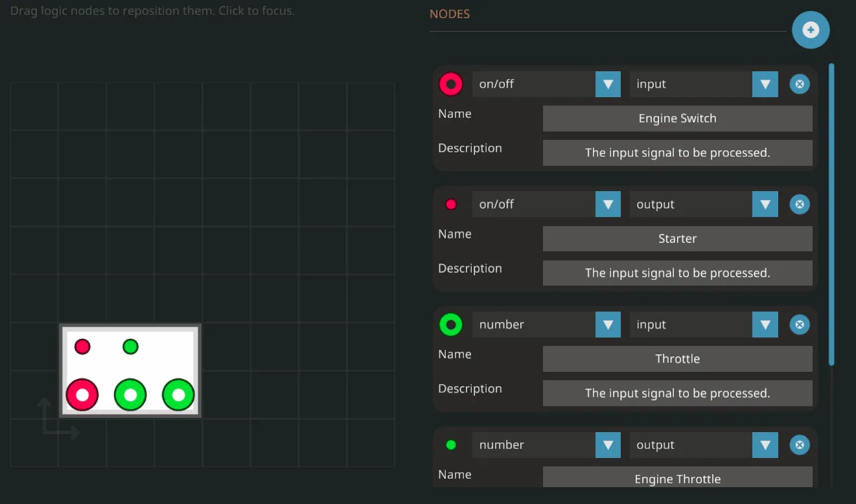856x504 pixels.
Task: Select the small green output node on canvas
Action: [x=130, y=347]
